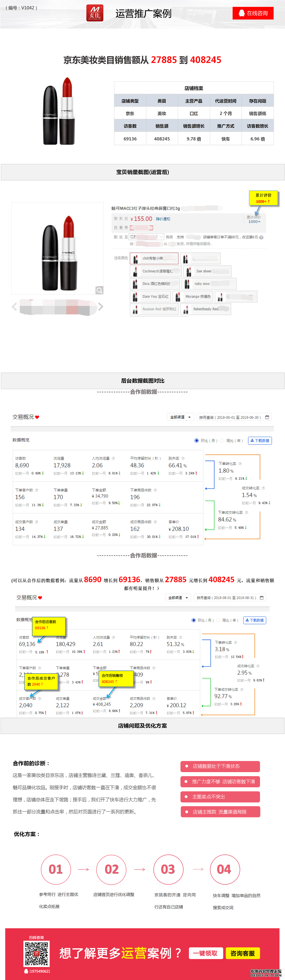Click the large lipstick product photo in the listing
The image size is (285, 980).
(57, 248)
